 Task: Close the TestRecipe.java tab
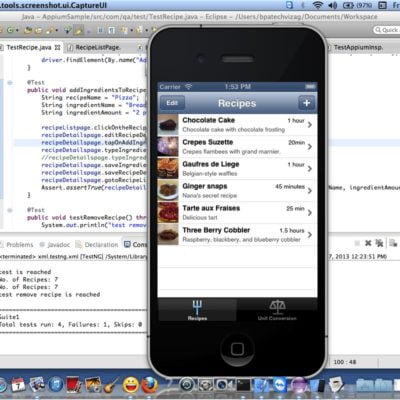coord(58,48)
